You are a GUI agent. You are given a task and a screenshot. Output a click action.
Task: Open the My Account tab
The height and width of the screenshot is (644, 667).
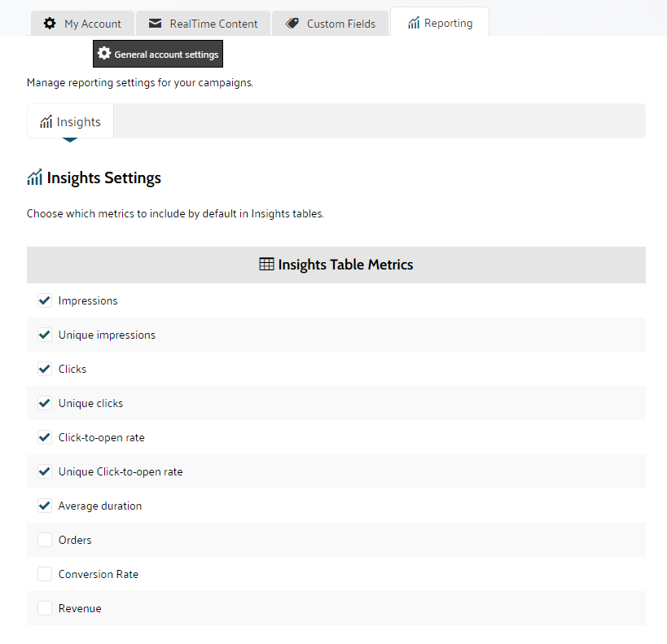pyautogui.click(x=82, y=24)
